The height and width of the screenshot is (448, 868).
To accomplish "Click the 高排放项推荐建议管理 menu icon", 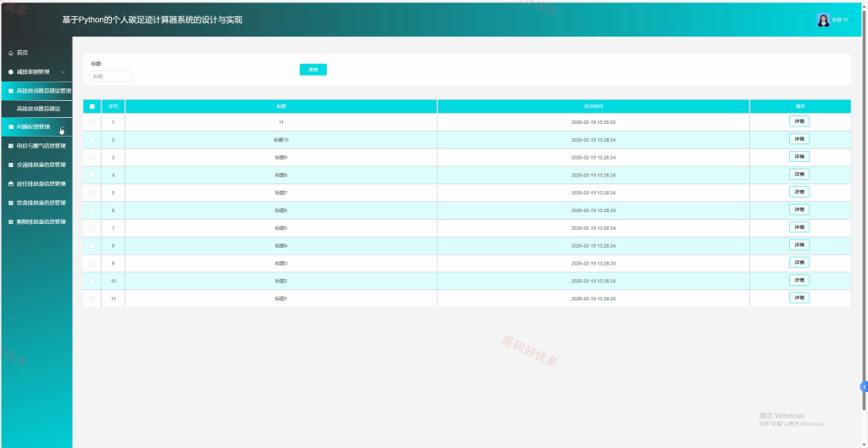I will pos(10,91).
